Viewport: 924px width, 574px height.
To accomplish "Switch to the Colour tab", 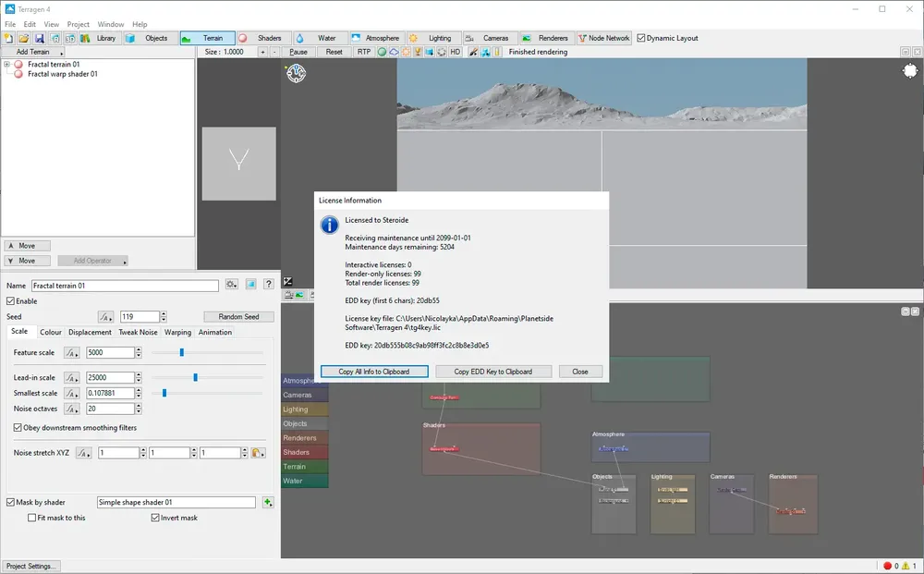I will [51, 333].
